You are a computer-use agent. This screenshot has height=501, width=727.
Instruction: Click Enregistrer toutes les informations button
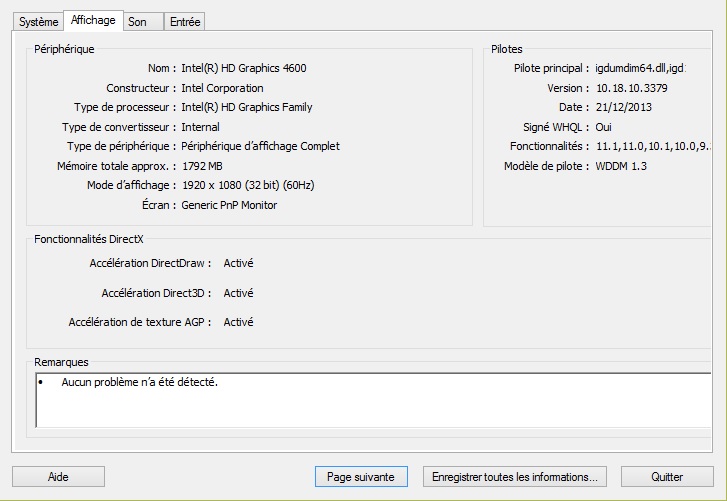(515, 476)
